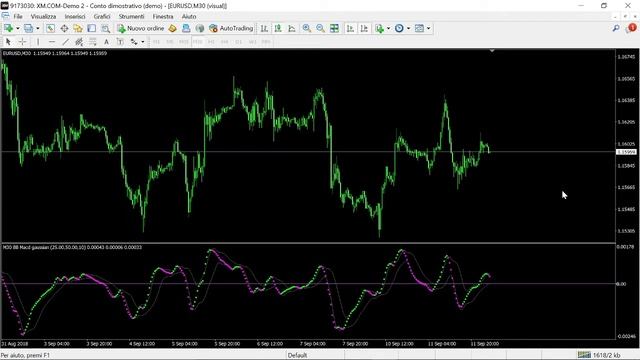Click the current price label 1.15959
Image resolution: width=640 pixels, height=360 pixels.
(626, 152)
